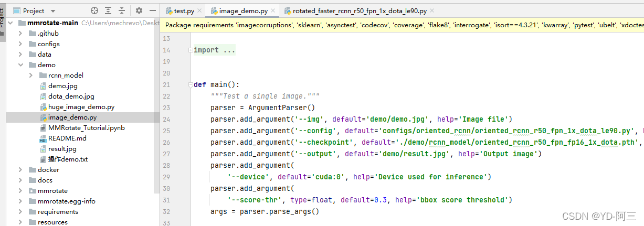Click the Expand All icon in Project toolbar
644x226 pixels.
(x=108, y=10)
